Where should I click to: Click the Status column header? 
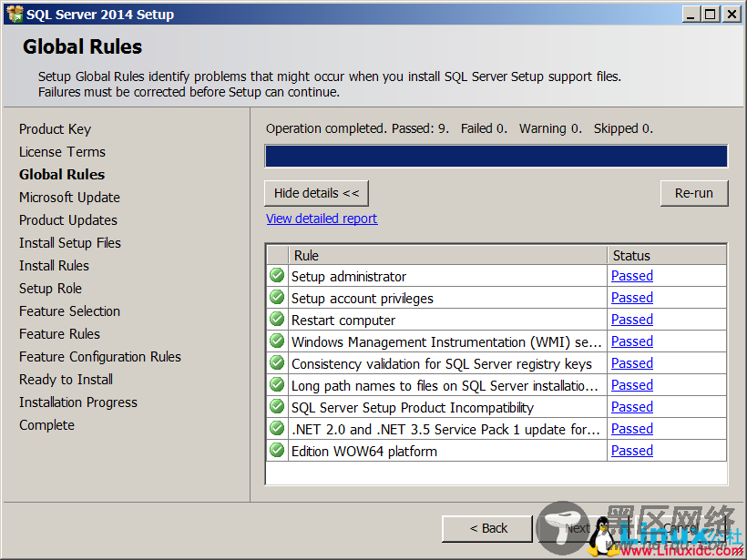(x=667, y=256)
